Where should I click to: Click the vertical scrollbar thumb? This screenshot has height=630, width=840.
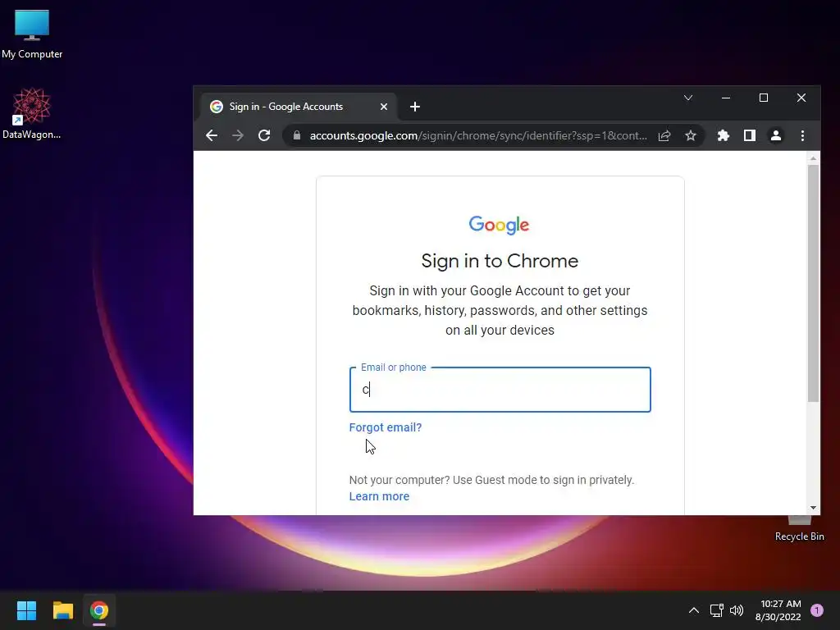click(813, 283)
